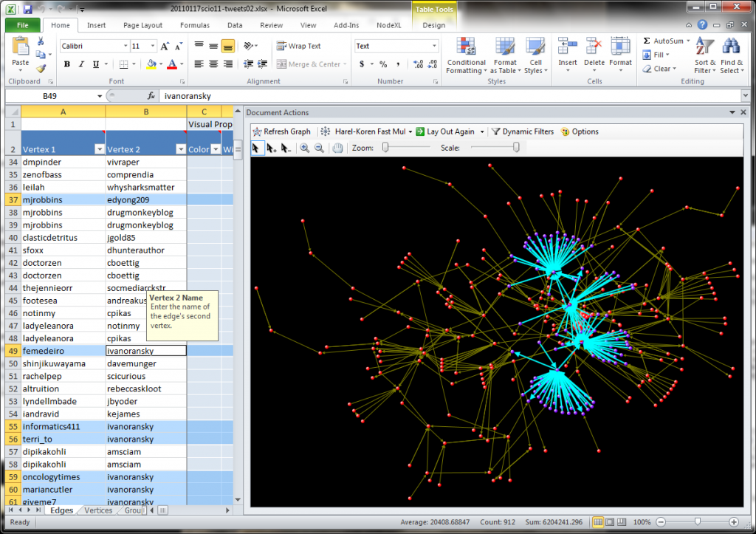Open Format as Table gallery
The image size is (756, 534).
tap(505, 55)
